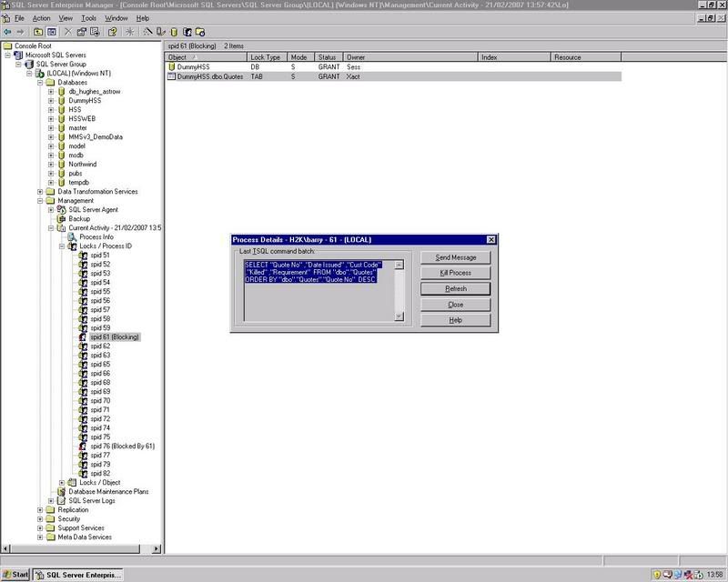Collapse the Management folder
This screenshot has width=728, height=582.
tap(40, 201)
